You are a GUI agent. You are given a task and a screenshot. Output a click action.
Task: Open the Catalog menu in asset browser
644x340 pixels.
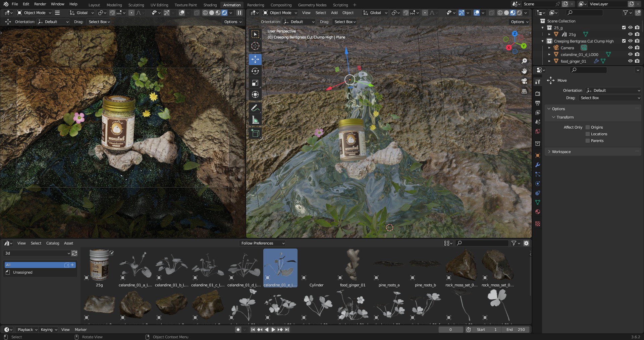(53, 243)
